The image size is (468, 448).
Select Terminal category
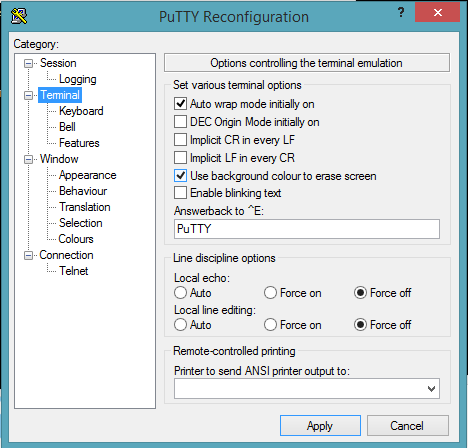pos(60,95)
